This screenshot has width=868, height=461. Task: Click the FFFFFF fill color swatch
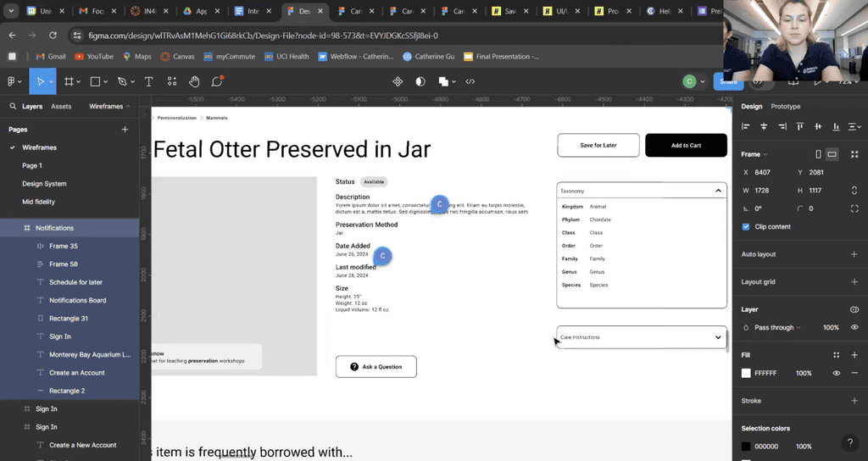pos(746,374)
